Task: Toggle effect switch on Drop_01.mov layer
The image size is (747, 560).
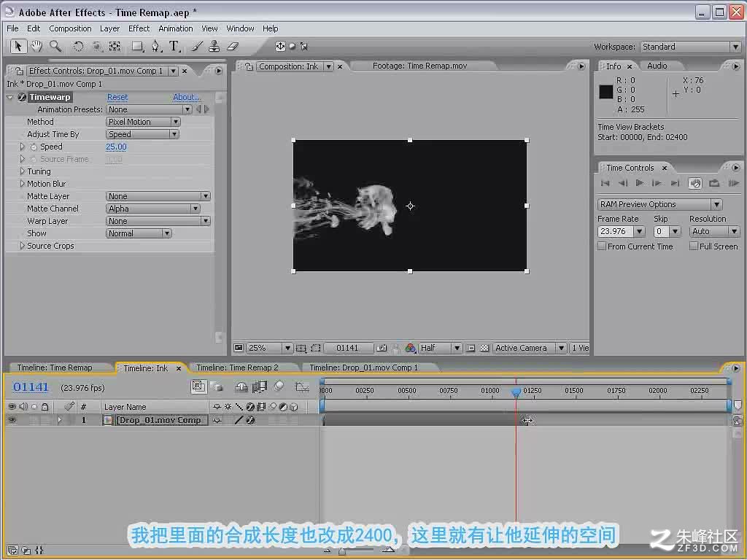Action: (x=251, y=420)
